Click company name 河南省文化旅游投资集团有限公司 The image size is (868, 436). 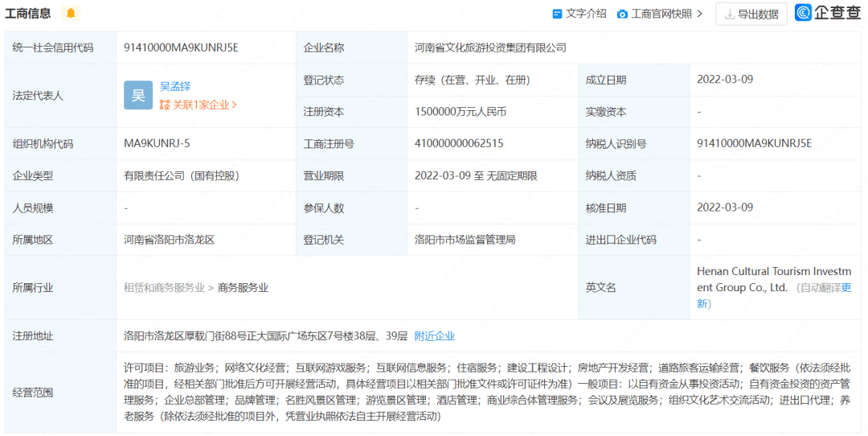(x=490, y=47)
